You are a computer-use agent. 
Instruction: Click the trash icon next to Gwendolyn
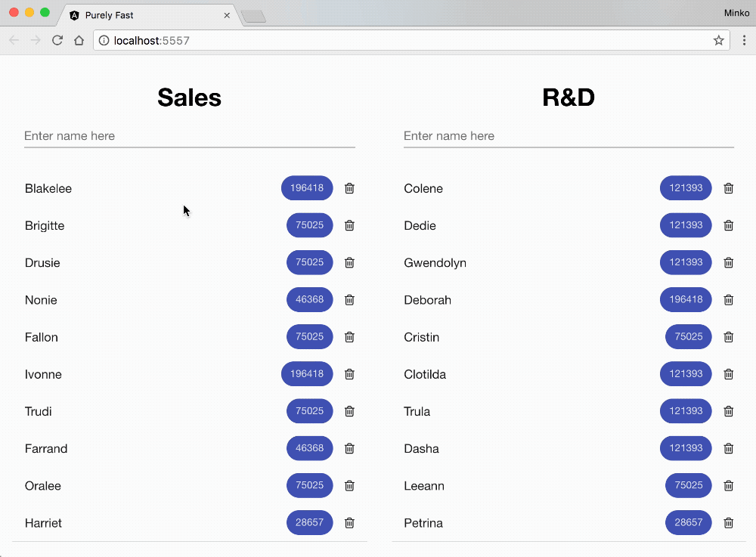729,262
